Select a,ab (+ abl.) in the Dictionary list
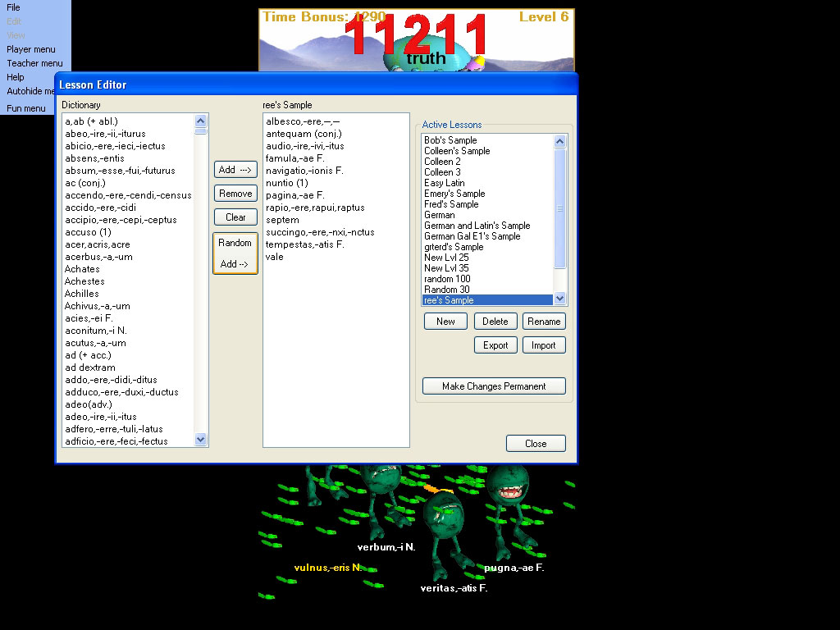The image size is (840, 630). pos(90,121)
